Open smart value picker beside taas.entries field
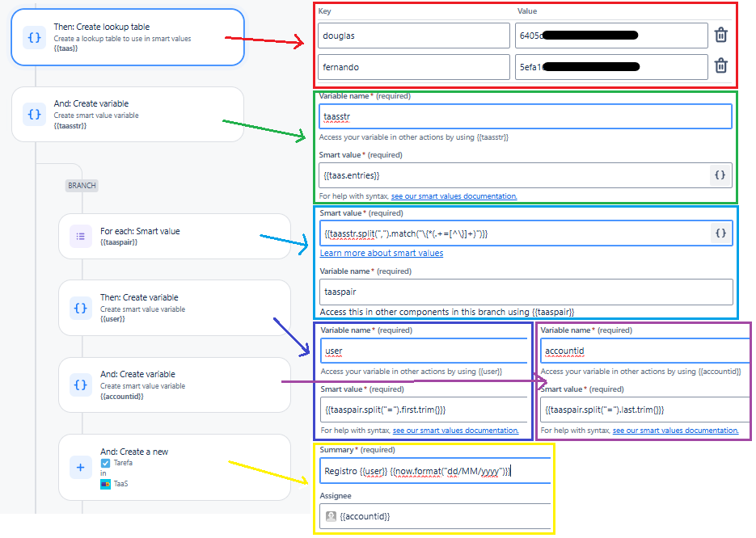756x538 pixels. tap(720, 175)
